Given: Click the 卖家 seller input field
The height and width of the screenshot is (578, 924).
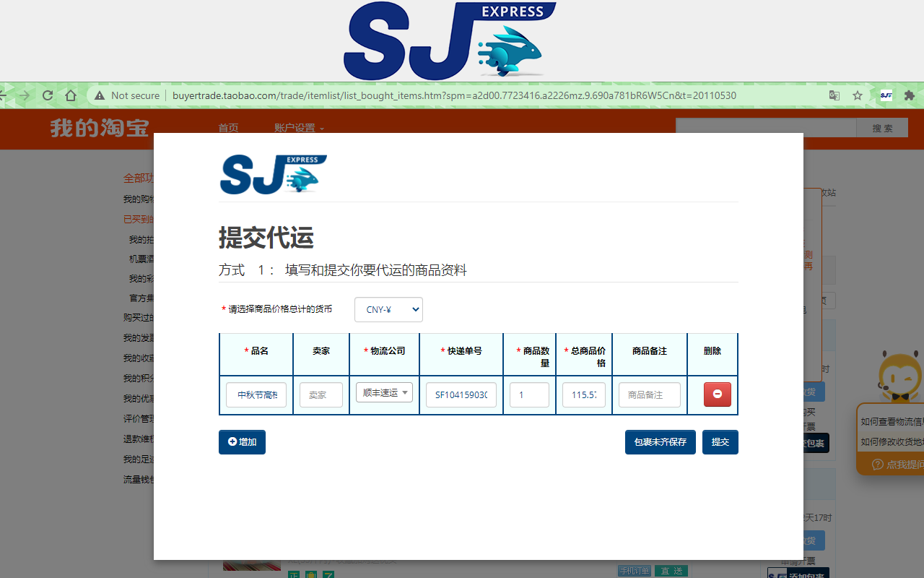Looking at the screenshot, I should tap(321, 395).
